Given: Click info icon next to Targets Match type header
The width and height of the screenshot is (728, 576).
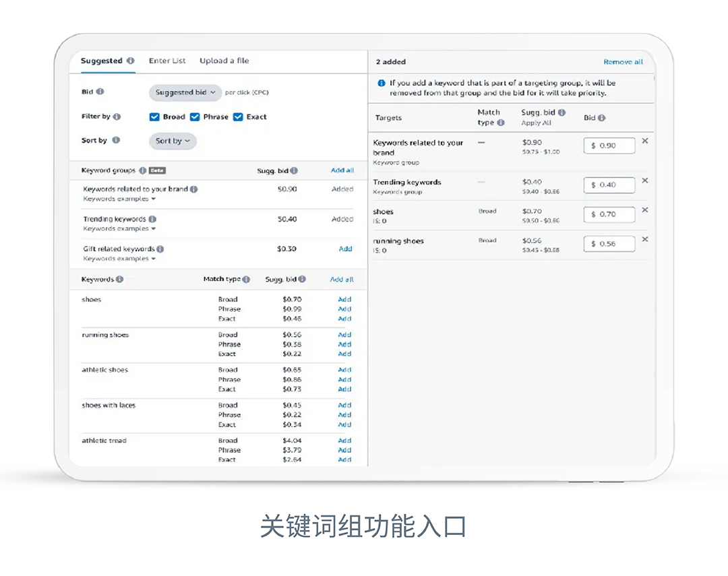Looking at the screenshot, I should [500, 123].
